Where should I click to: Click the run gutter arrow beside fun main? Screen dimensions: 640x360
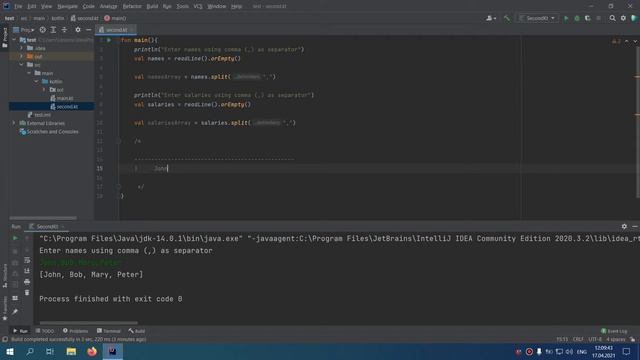[x=109, y=40]
